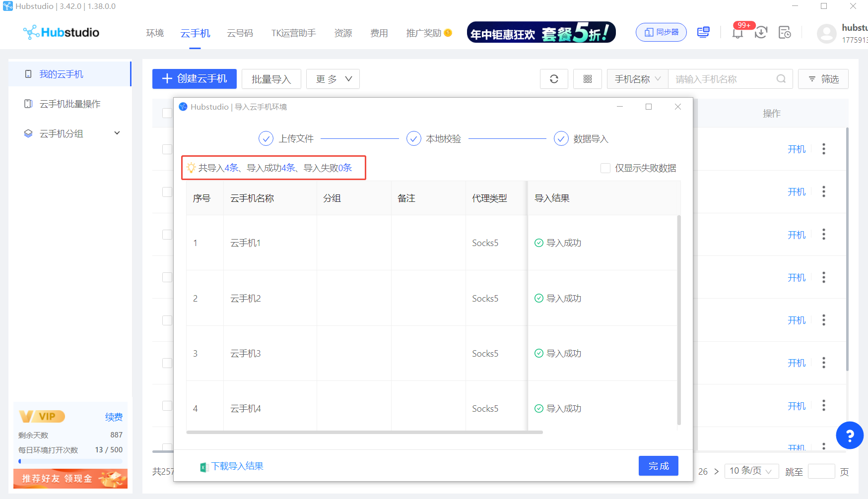Check the first row checkbox in phone list
868x499 pixels.
[x=167, y=149]
